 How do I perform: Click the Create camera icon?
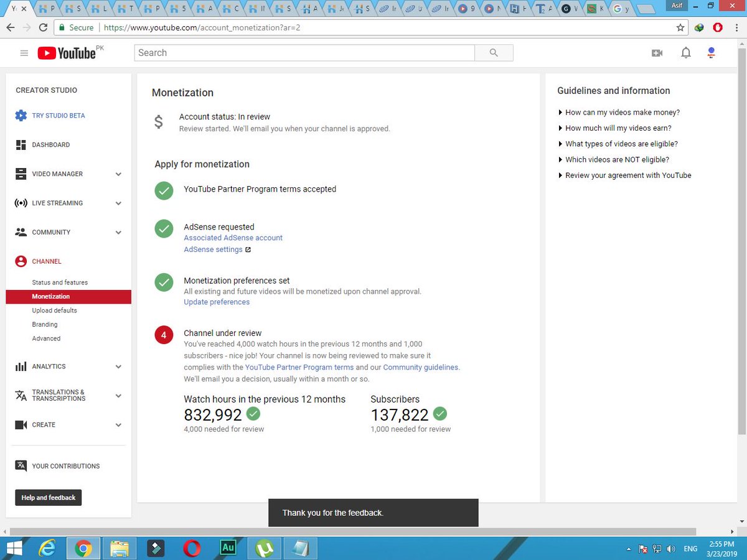click(21, 425)
